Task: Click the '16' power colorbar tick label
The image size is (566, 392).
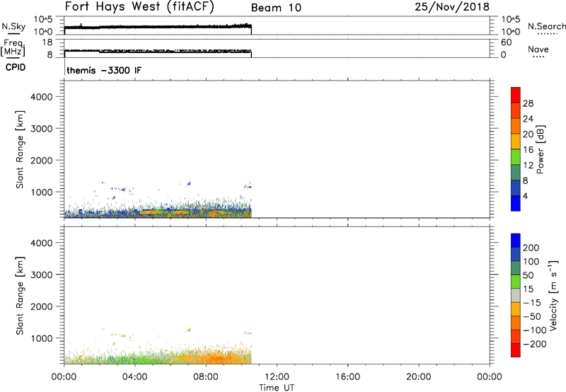Action: [x=528, y=150]
